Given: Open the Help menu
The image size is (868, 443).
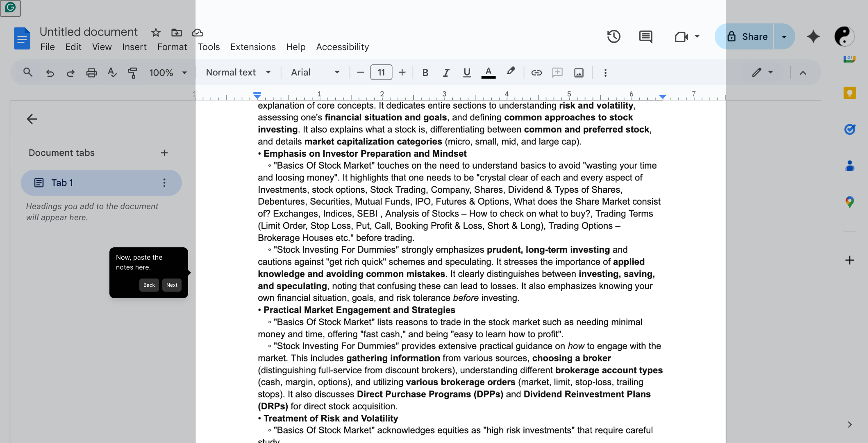Looking at the screenshot, I should [x=296, y=47].
